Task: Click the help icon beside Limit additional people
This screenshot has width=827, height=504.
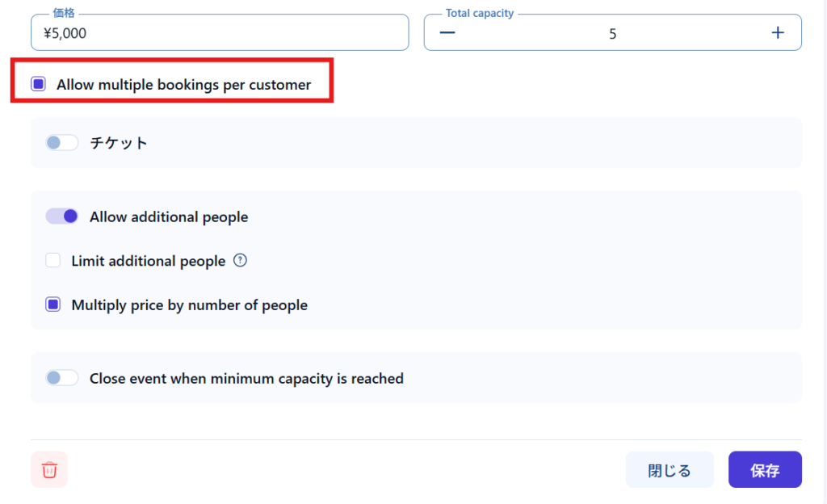Action: point(240,261)
